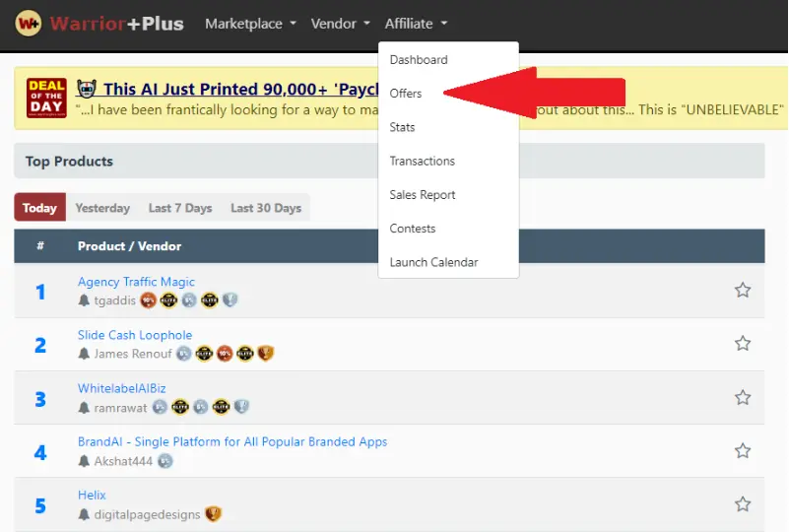Screen dimensions: 789x532
Task: Show the Last 7 Days tab
Action: pyautogui.click(x=180, y=207)
